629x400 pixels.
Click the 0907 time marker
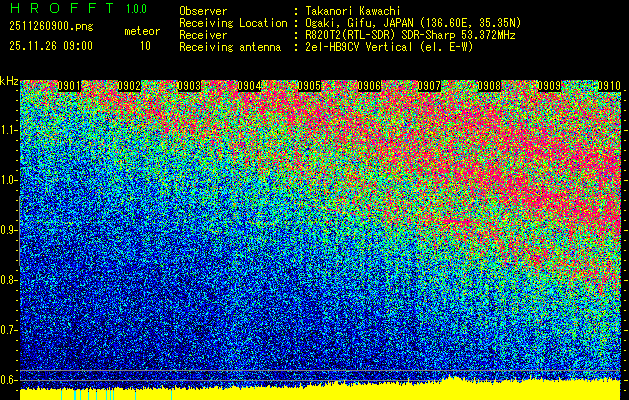coord(430,86)
